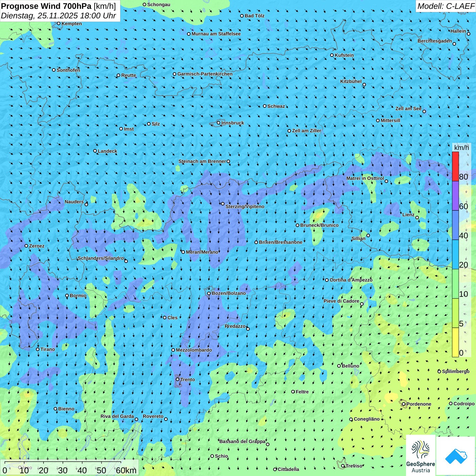Click the Bruneck/Brunico label
This screenshot has height=476, width=476.
tap(319, 225)
